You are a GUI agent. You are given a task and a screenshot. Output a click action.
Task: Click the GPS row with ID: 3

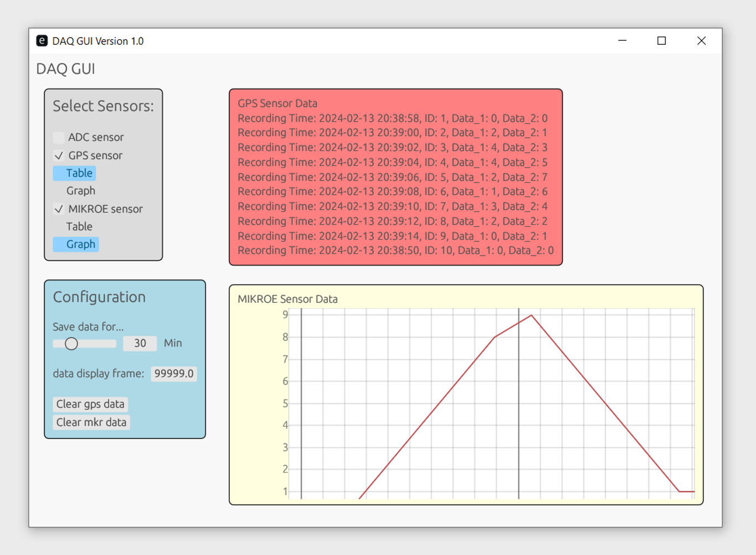pyautogui.click(x=393, y=147)
